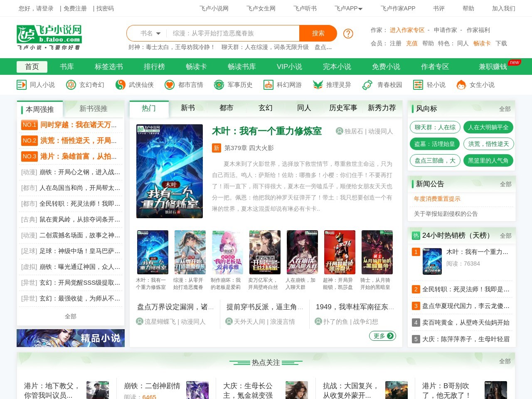The height and width of the screenshot is (399, 532).
Task: Open 武侠仙侠 yin-yang icon
Action: [121, 85]
